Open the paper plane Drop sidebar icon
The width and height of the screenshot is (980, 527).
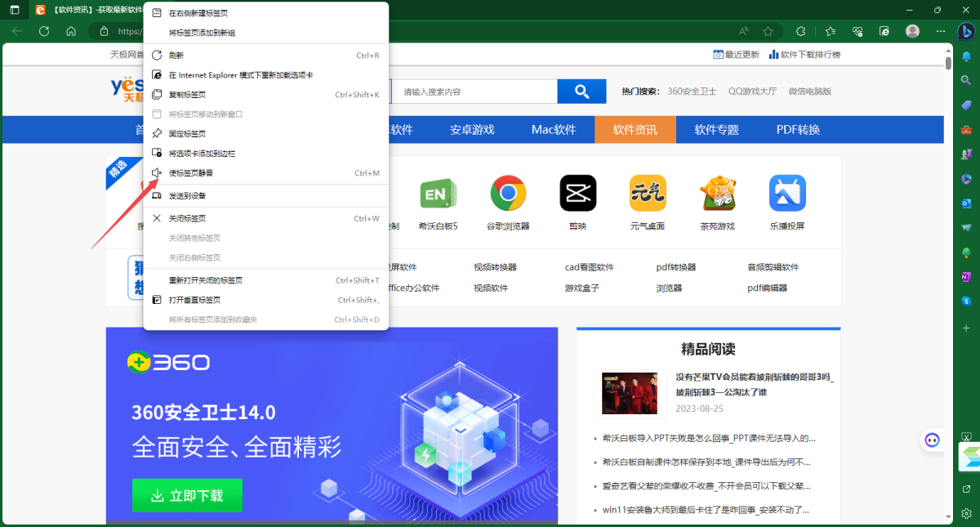pos(966,228)
